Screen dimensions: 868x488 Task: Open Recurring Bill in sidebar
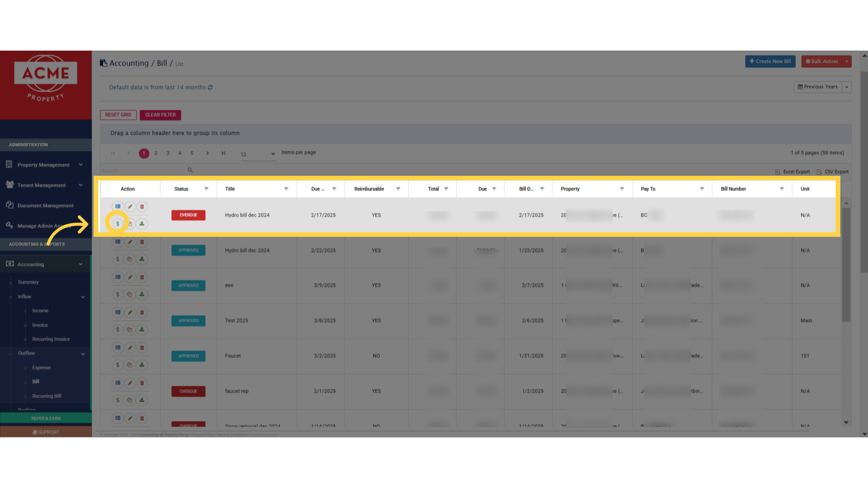click(47, 396)
